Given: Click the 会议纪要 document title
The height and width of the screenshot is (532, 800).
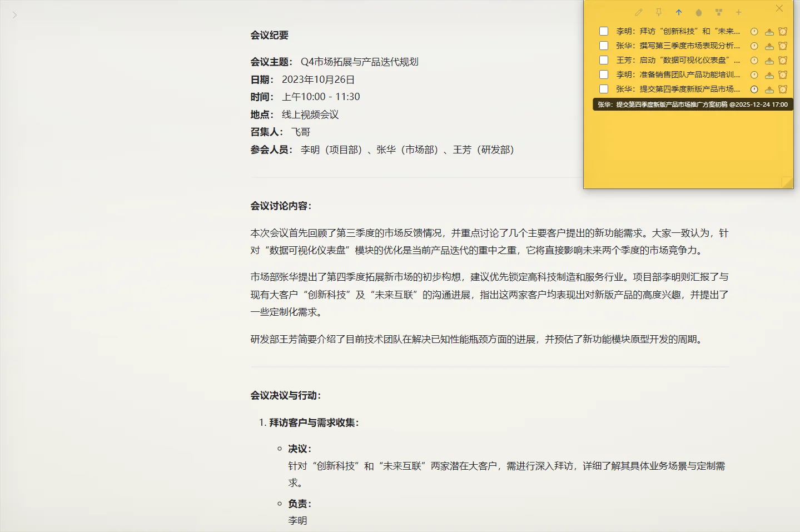Looking at the screenshot, I should (x=270, y=35).
